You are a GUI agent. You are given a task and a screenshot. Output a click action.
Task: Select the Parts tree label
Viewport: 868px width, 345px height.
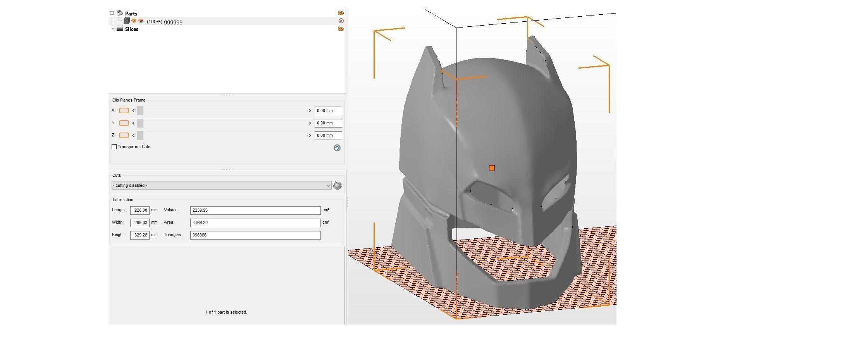(131, 14)
